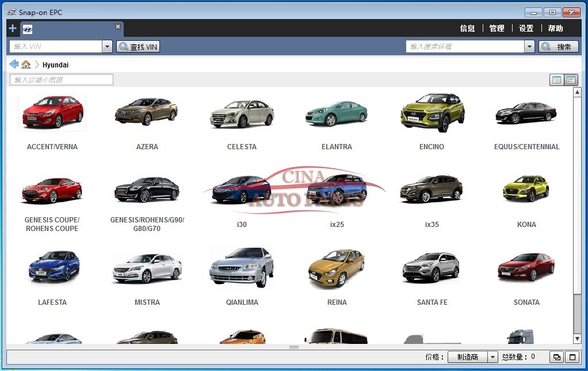Open the 信息 menu
Screen dimensions: 588x371
[x=467, y=28]
